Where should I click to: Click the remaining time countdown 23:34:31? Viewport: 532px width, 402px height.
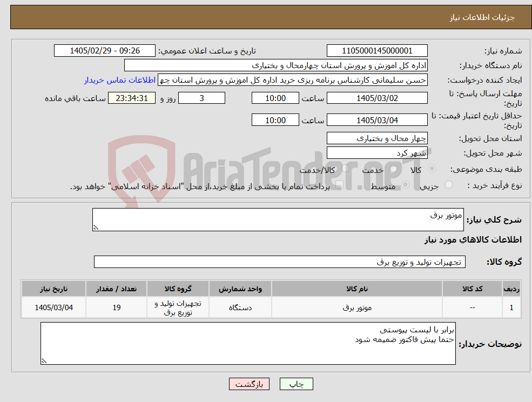tap(132, 98)
